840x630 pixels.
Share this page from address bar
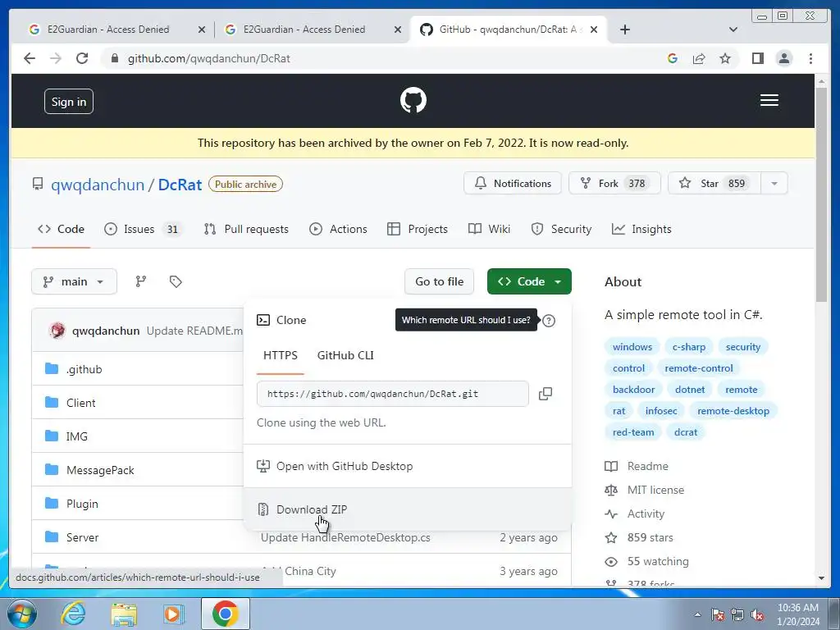(x=699, y=58)
